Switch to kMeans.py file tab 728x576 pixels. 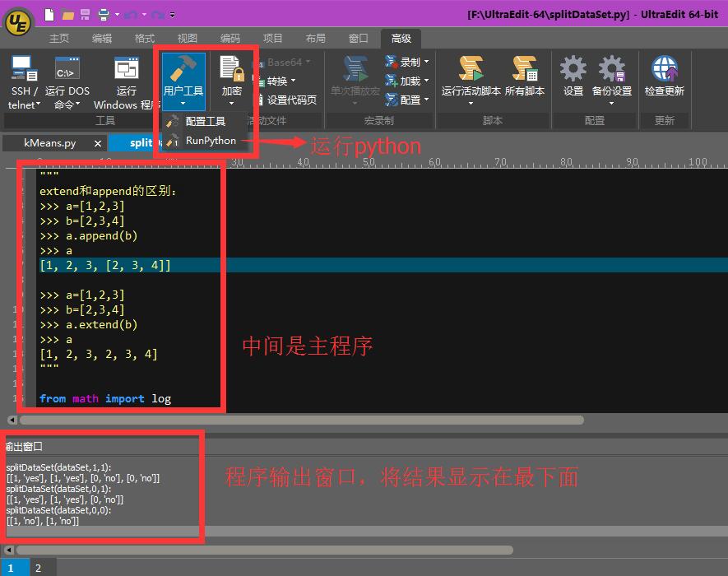(49, 143)
